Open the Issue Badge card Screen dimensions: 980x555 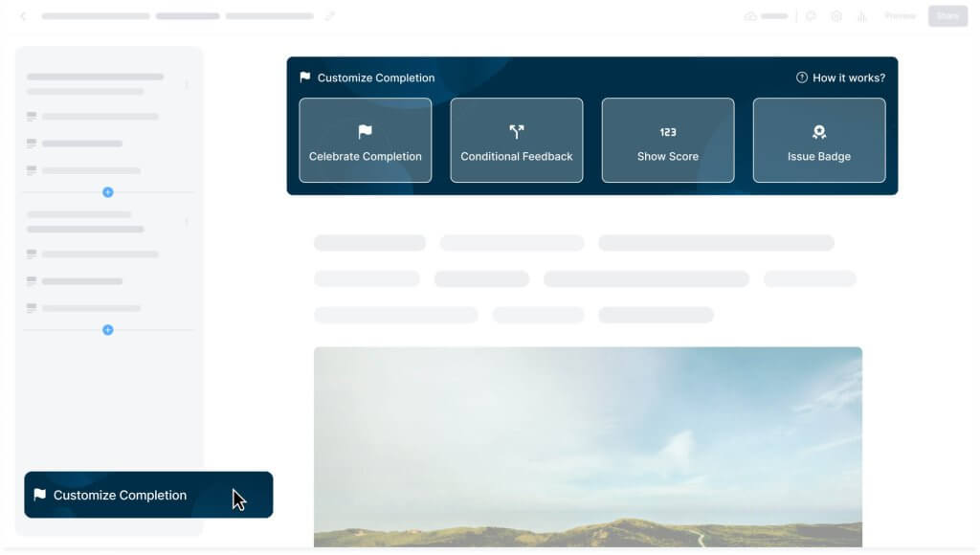[x=819, y=140]
